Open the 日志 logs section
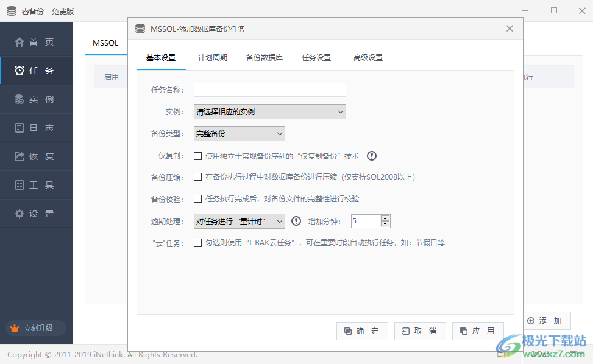This screenshot has width=593, height=364. point(36,128)
